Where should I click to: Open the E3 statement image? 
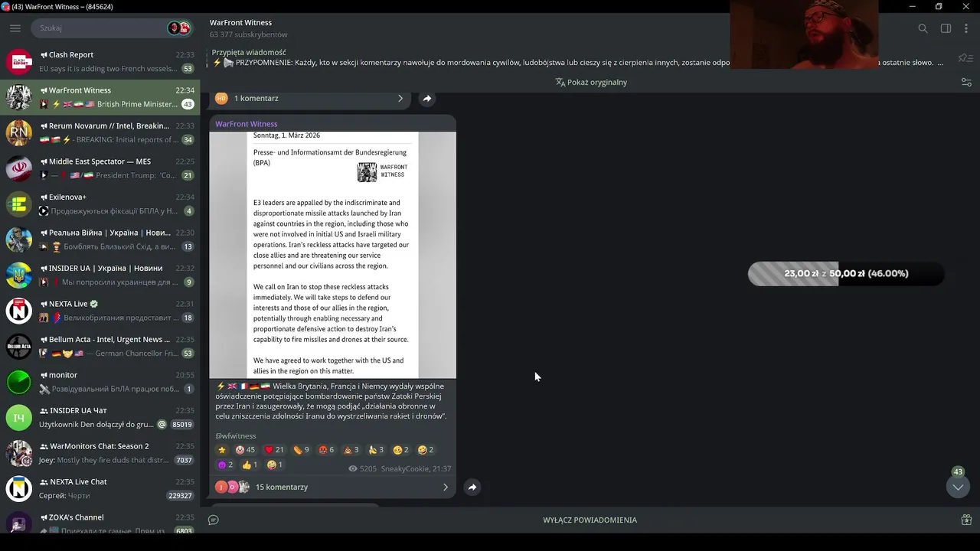(x=332, y=255)
